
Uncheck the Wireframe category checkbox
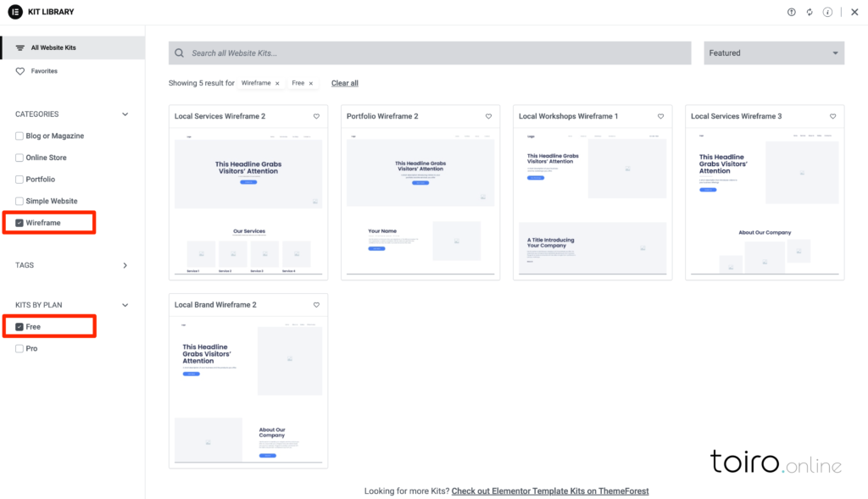pyautogui.click(x=19, y=223)
